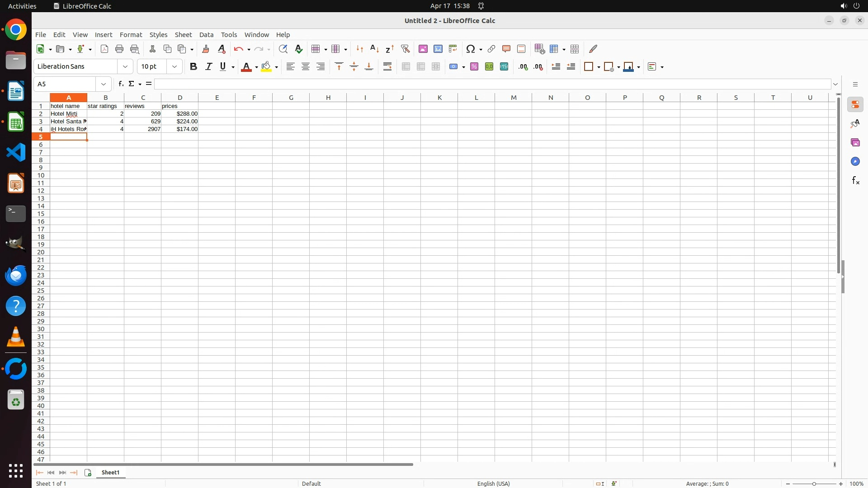This screenshot has width=868, height=488.
Task: Click the formula input line
Action: point(493,84)
